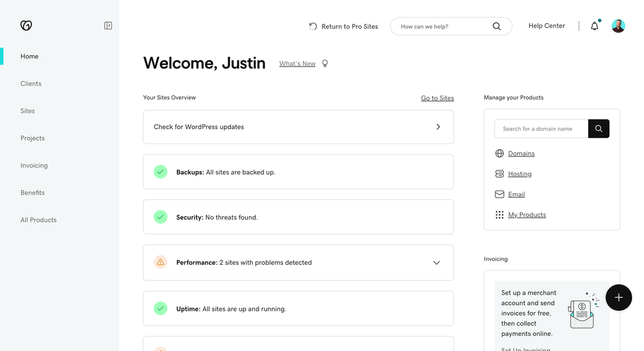Click the black plus floating button

(618, 298)
